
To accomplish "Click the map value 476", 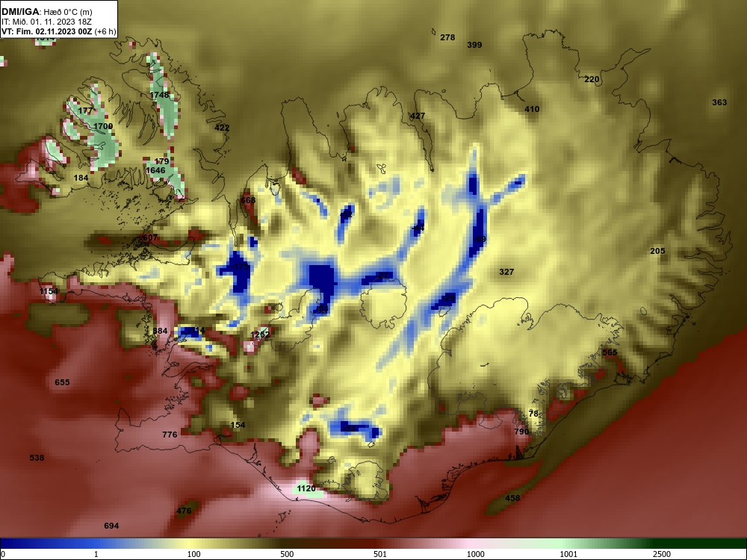I will coord(184,511).
